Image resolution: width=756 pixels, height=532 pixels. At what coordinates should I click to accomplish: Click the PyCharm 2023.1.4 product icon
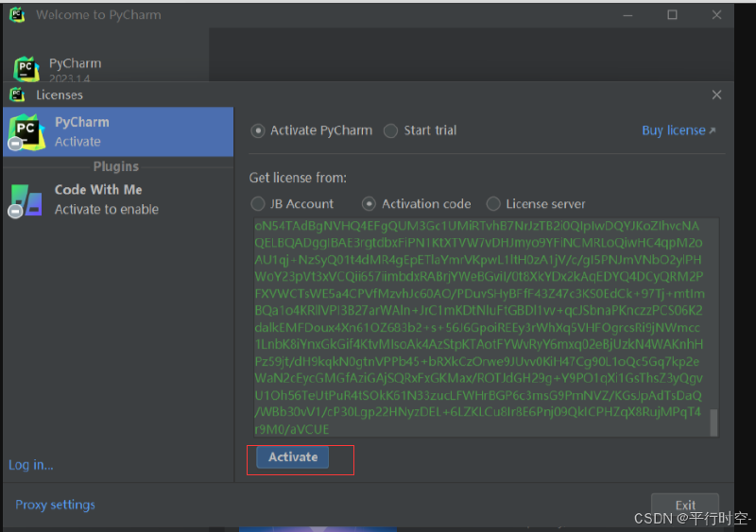[x=26, y=70]
